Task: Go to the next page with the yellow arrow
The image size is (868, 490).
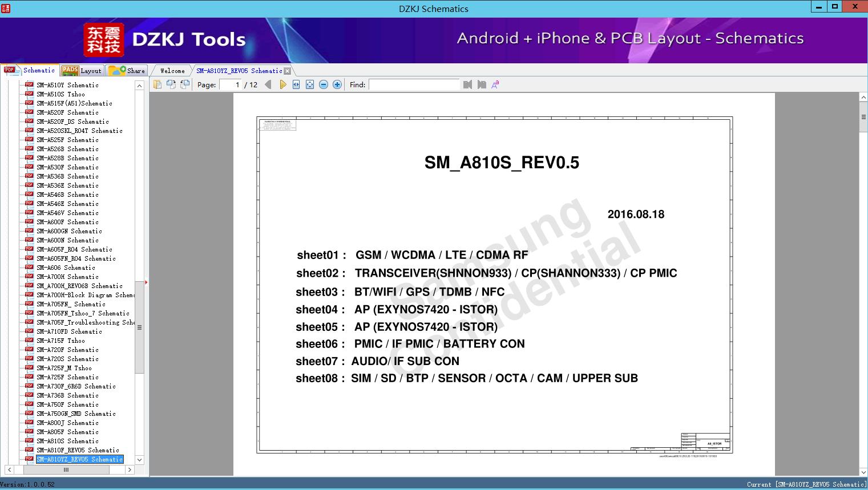Action: pyautogui.click(x=282, y=84)
